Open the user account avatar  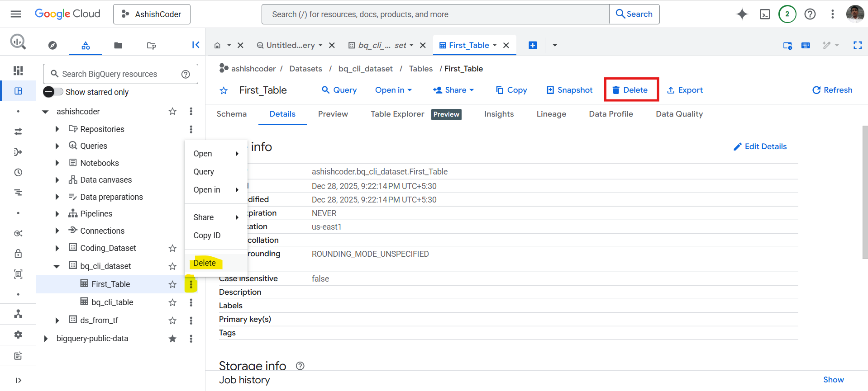pos(855,14)
